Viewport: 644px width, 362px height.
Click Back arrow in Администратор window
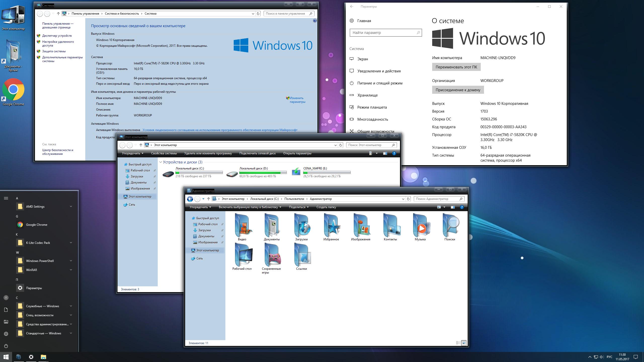(x=190, y=199)
